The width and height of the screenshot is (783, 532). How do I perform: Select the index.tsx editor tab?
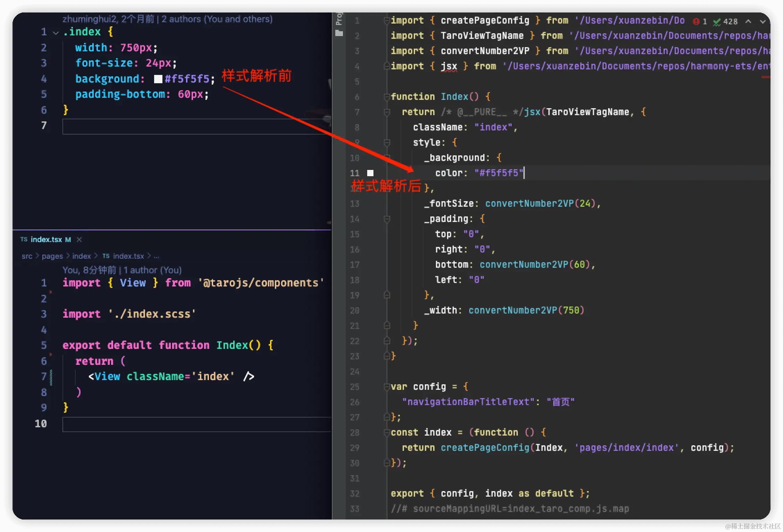point(46,239)
